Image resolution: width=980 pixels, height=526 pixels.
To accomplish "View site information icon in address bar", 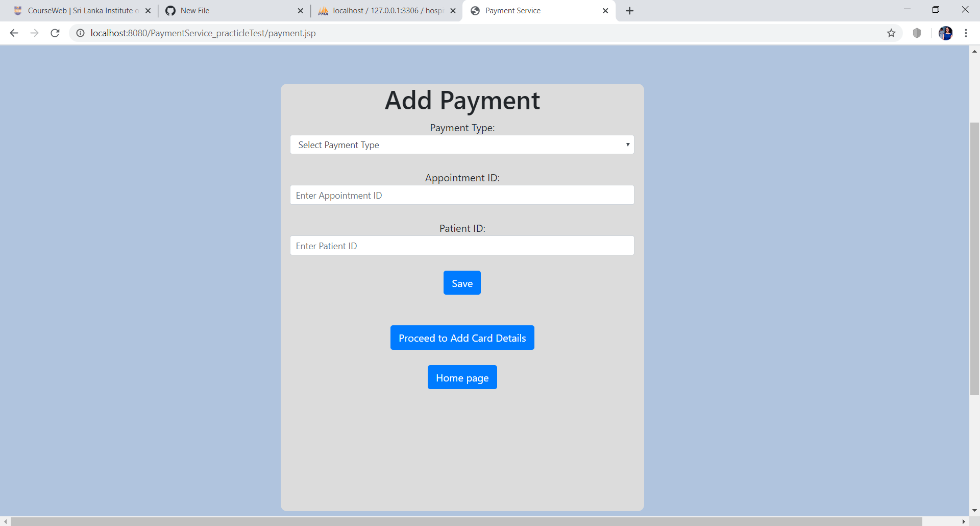I will (80, 33).
